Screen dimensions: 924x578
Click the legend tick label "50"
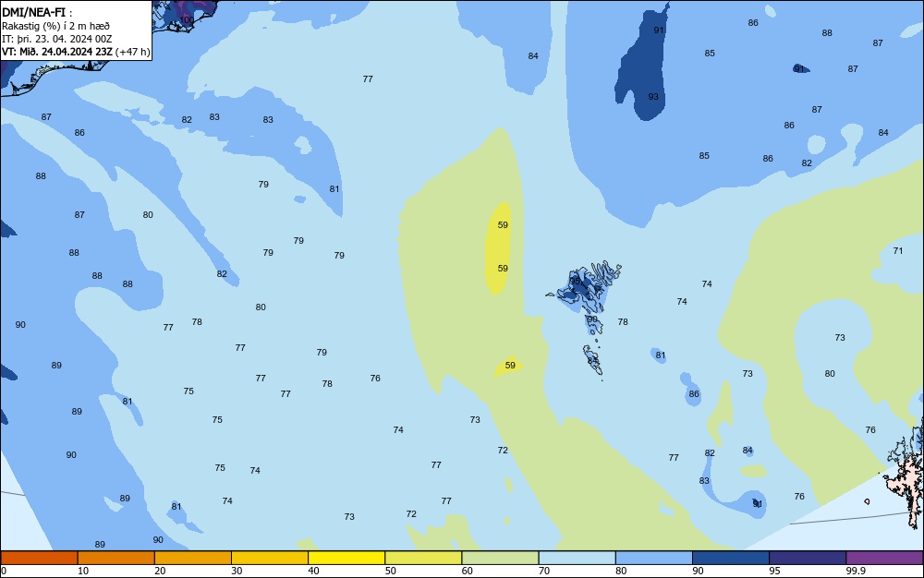(x=390, y=571)
